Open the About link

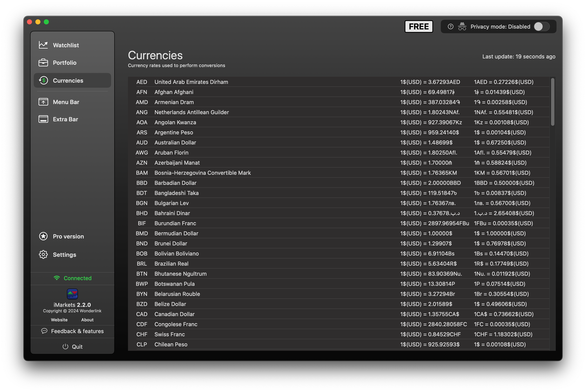(87, 320)
